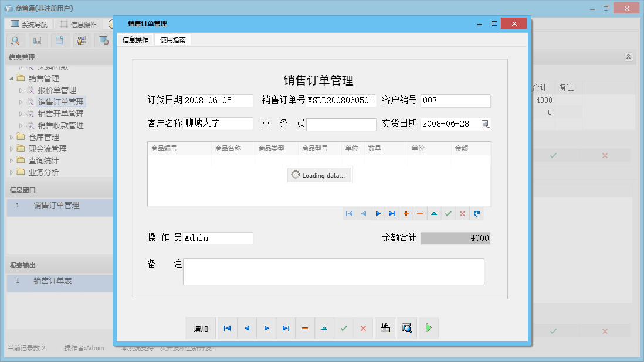Screen dimensions: 644x362
Task: Confirm changes with the green checkmark icon
Action: (448, 213)
